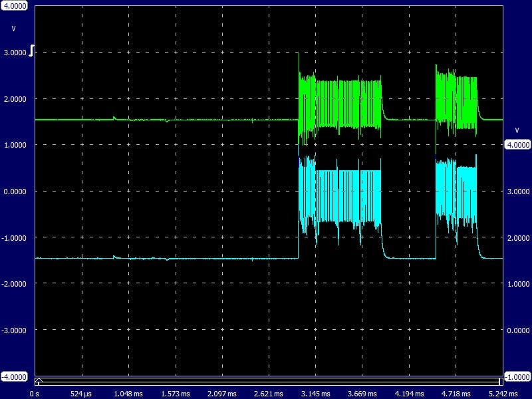Screen dimensions: 532x399
Task: Click the 0.0000 label on the right axis
Action: click(517, 330)
